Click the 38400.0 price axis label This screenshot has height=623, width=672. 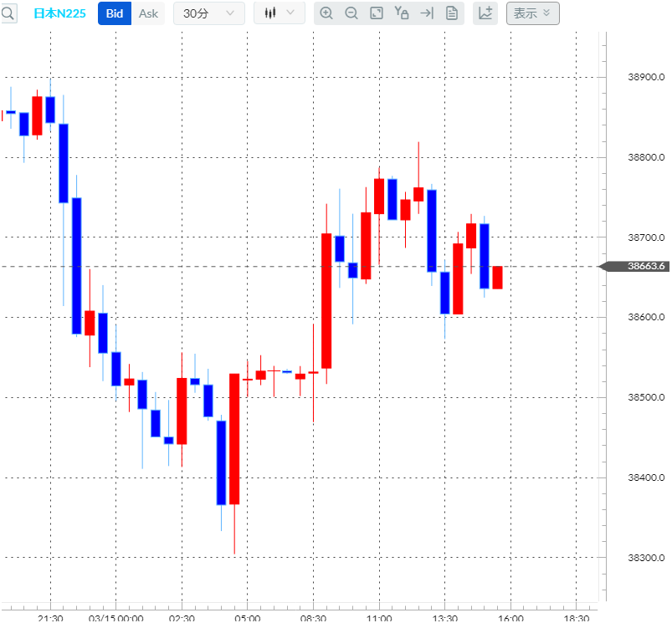coord(646,477)
